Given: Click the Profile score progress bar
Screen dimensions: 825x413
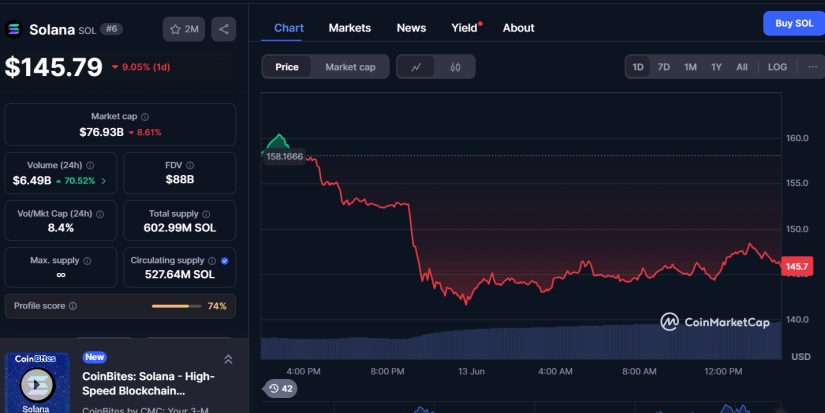Looking at the screenshot, I should [176, 306].
